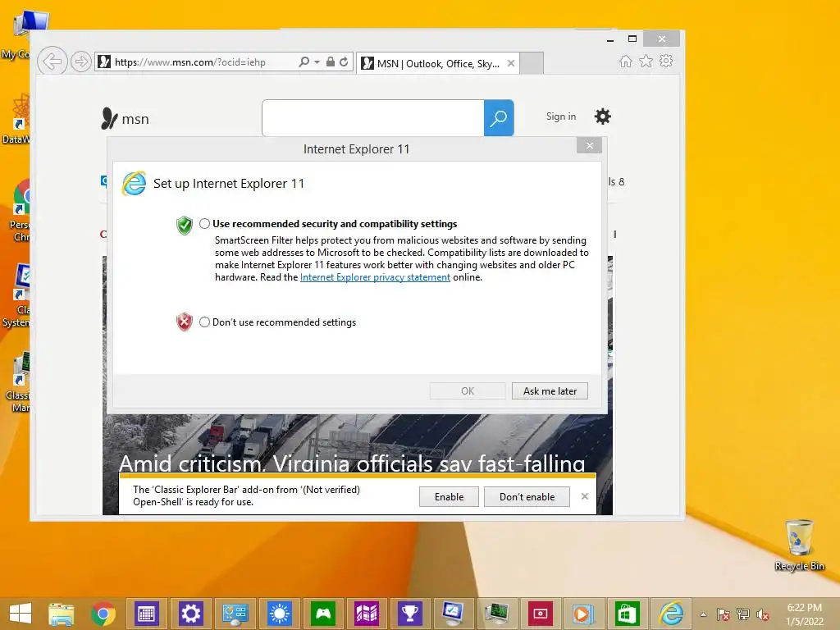
Task: Open Internet Explorer privacy statement link
Action: pyautogui.click(x=375, y=277)
